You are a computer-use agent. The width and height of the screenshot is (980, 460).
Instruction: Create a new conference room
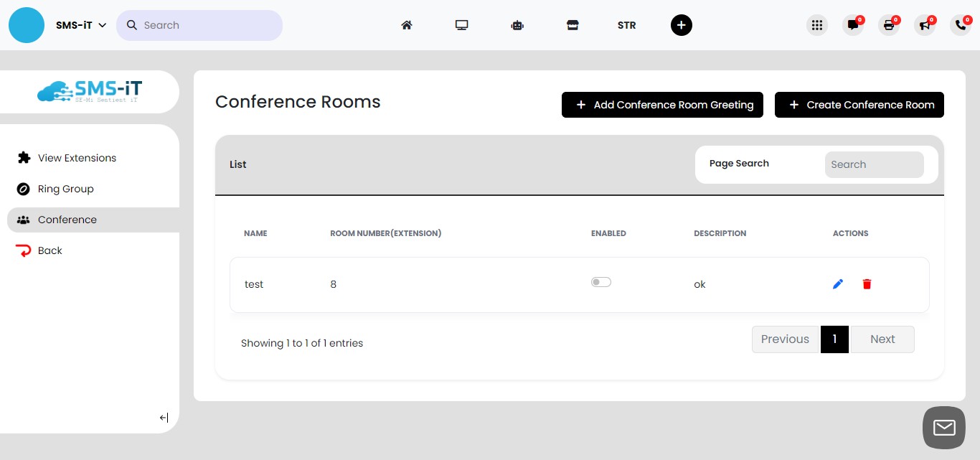pyautogui.click(x=859, y=105)
